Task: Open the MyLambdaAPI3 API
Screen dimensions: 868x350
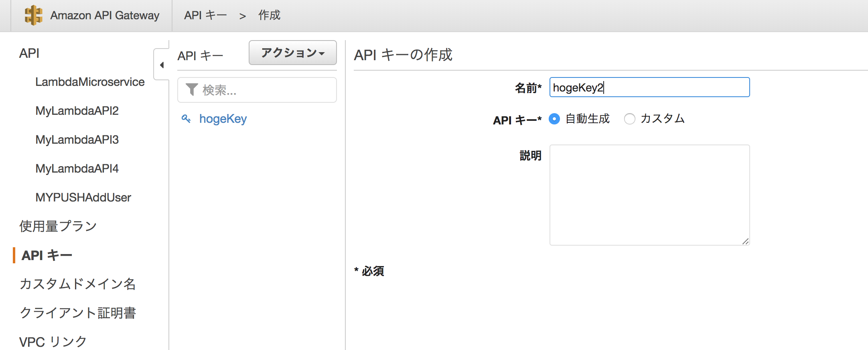Action: (77, 140)
